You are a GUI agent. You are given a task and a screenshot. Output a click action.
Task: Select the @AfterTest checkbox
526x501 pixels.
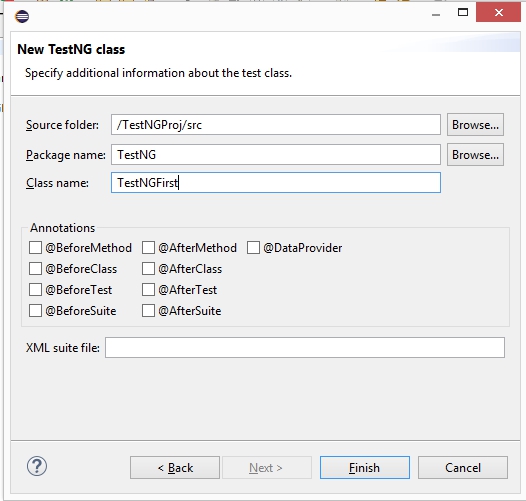(x=148, y=290)
